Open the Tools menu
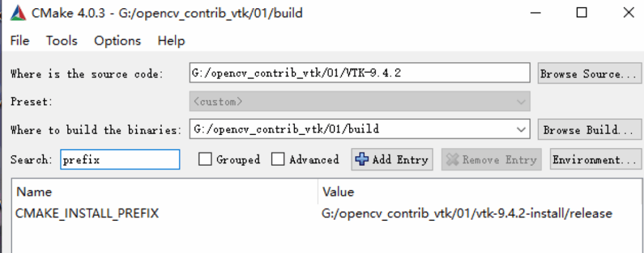 point(62,41)
